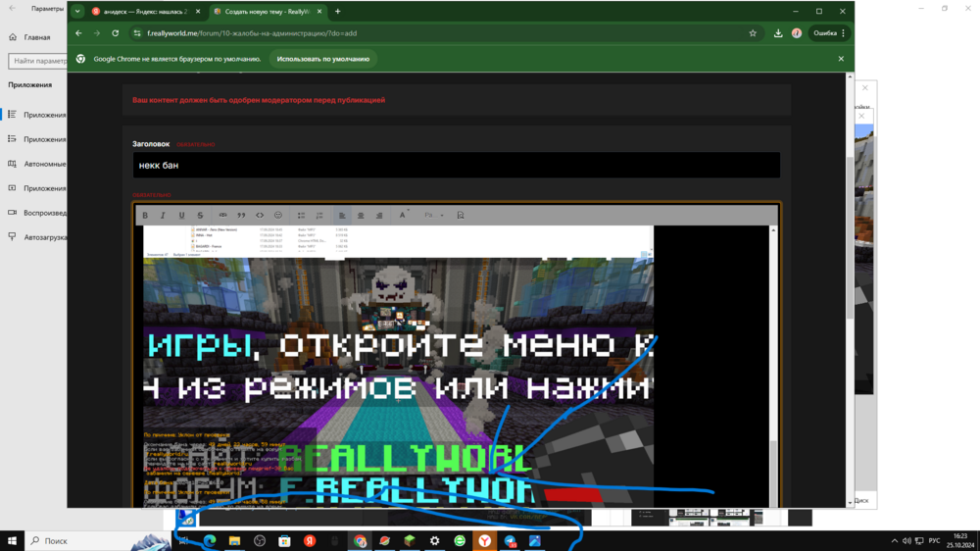
Task: Insert a bulleted list
Action: pyautogui.click(x=301, y=215)
